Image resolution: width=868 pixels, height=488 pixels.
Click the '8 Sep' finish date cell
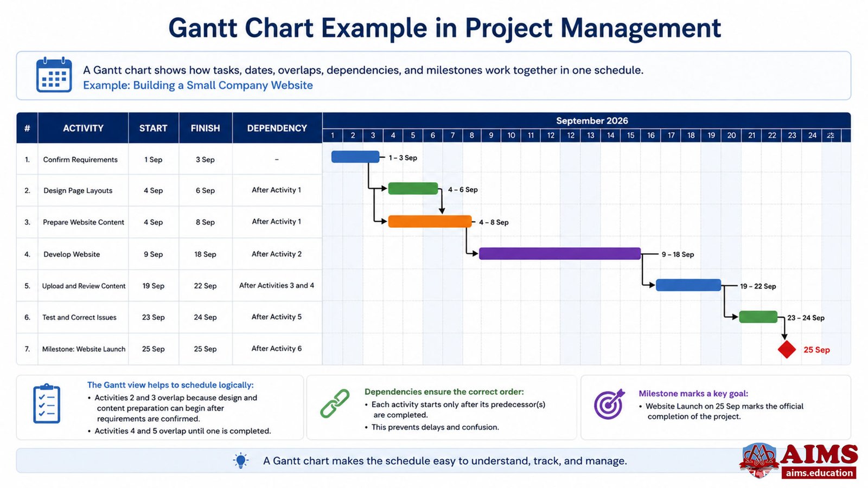point(205,222)
